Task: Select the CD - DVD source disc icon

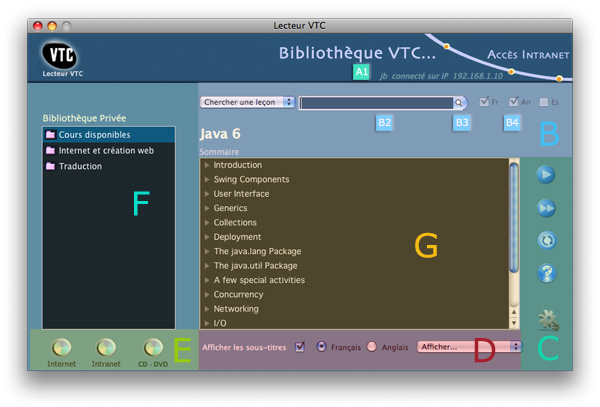Action: (153, 348)
